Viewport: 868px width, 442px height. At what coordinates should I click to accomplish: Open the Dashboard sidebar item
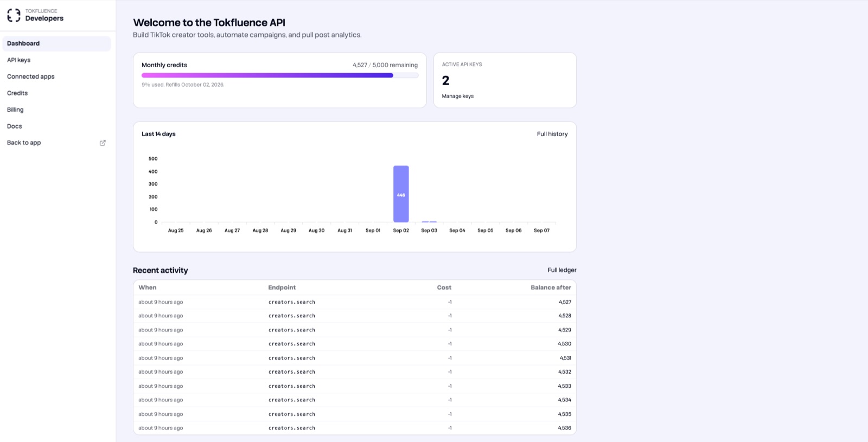[x=56, y=43]
